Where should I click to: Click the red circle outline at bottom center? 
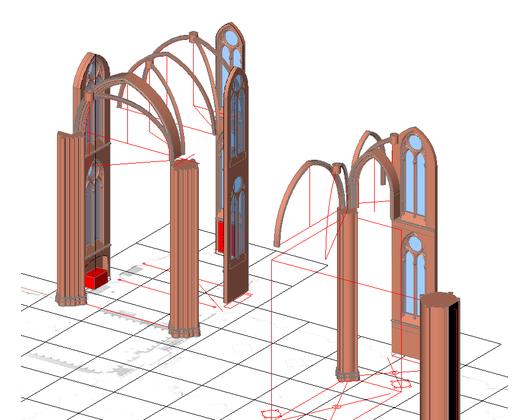[x=270, y=414]
